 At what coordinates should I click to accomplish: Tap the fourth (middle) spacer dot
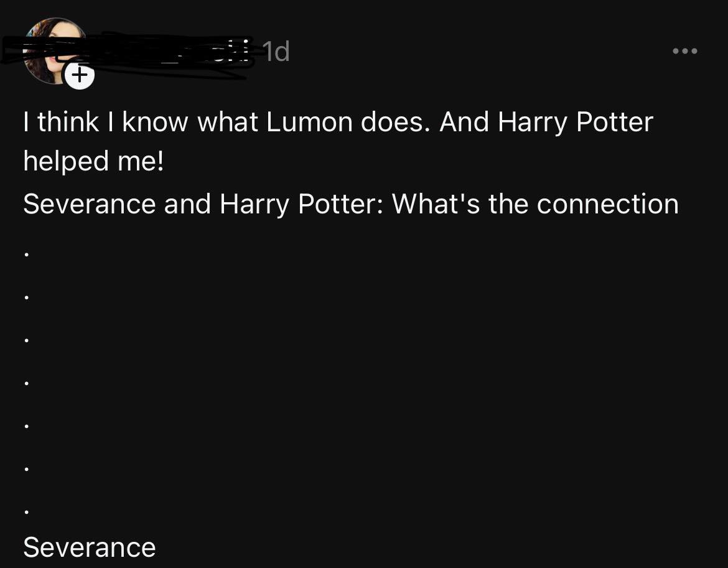tap(26, 383)
